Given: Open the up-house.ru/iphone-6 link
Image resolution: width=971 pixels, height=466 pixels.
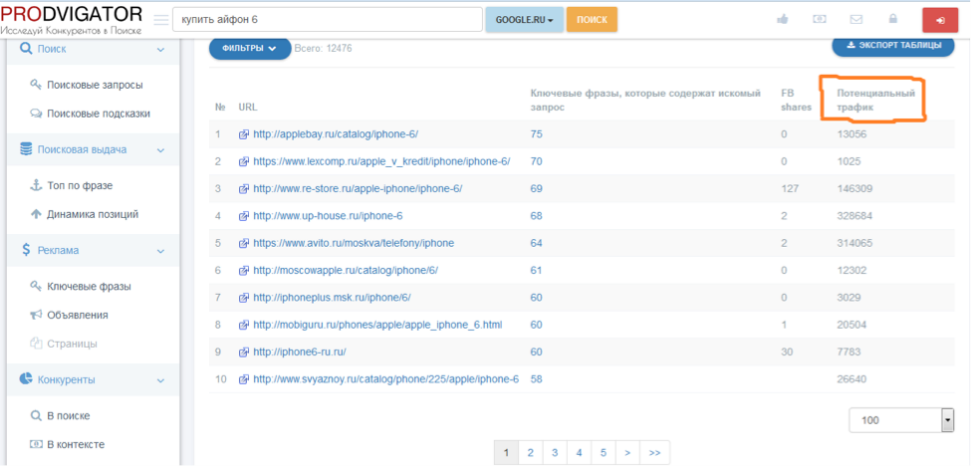Looking at the screenshot, I should click(x=328, y=216).
